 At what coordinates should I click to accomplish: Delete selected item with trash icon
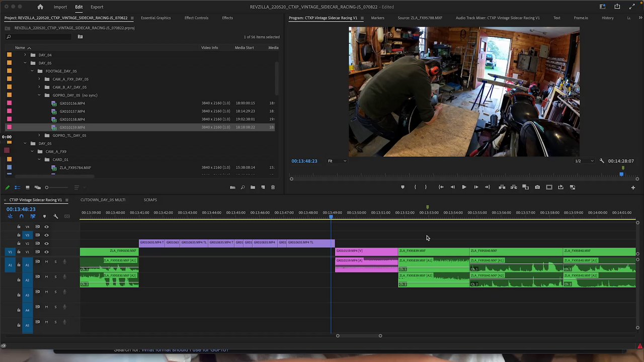pos(273,188)
